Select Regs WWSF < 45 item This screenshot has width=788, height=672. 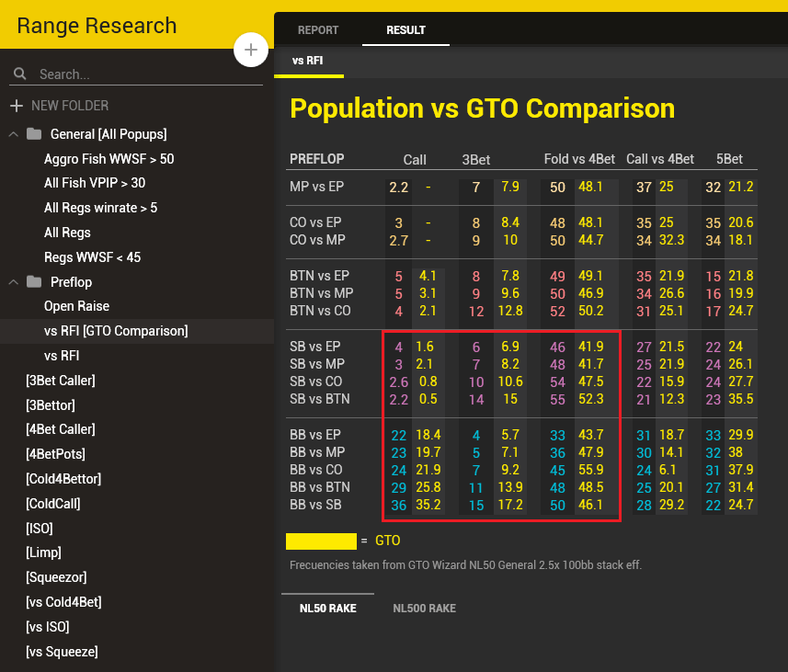(93, 256)
